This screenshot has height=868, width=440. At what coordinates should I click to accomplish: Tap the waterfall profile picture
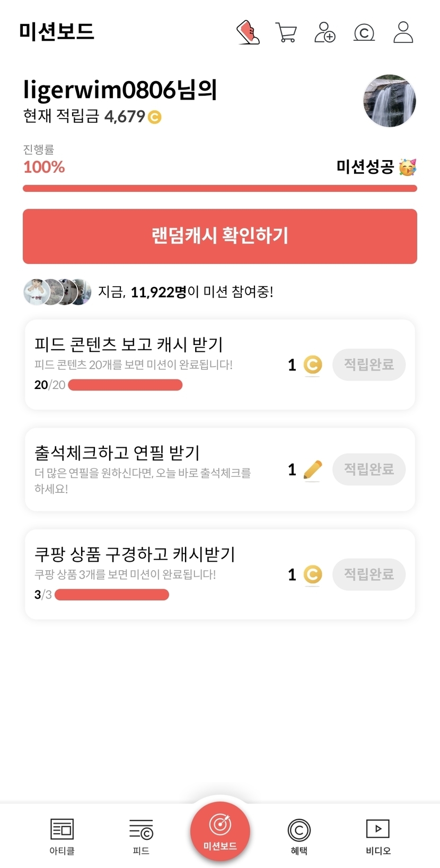coord(390,101)
